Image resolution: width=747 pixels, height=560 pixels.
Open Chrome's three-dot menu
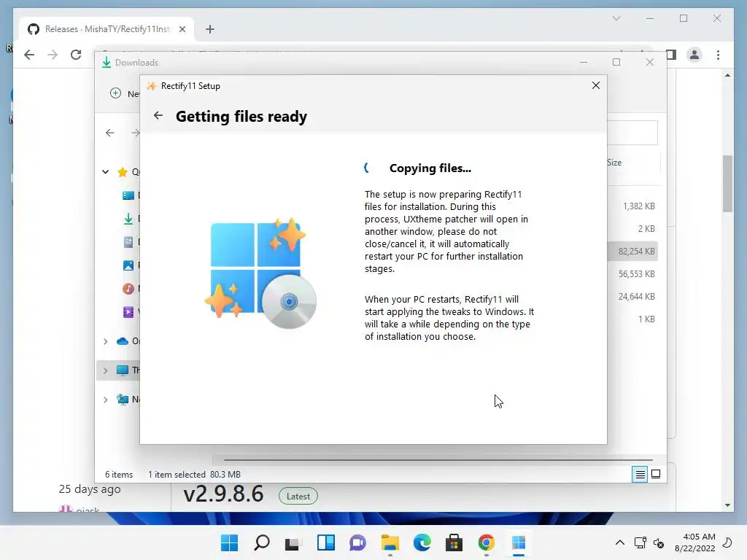click(718, 55)
